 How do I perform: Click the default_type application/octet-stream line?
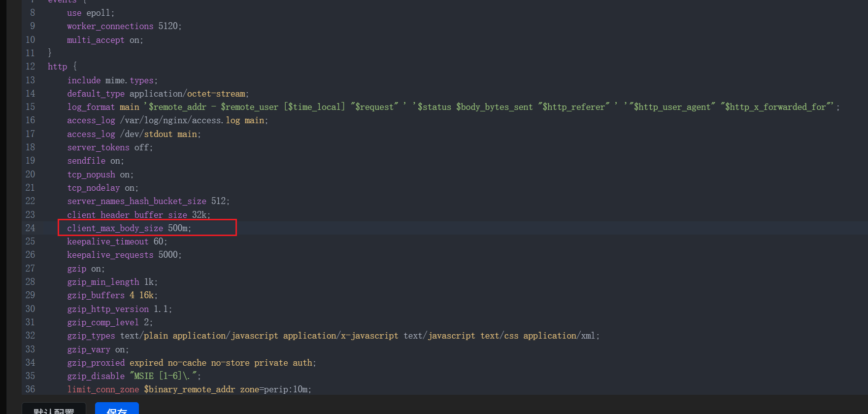pyautogui.click(x=158, y=94)
